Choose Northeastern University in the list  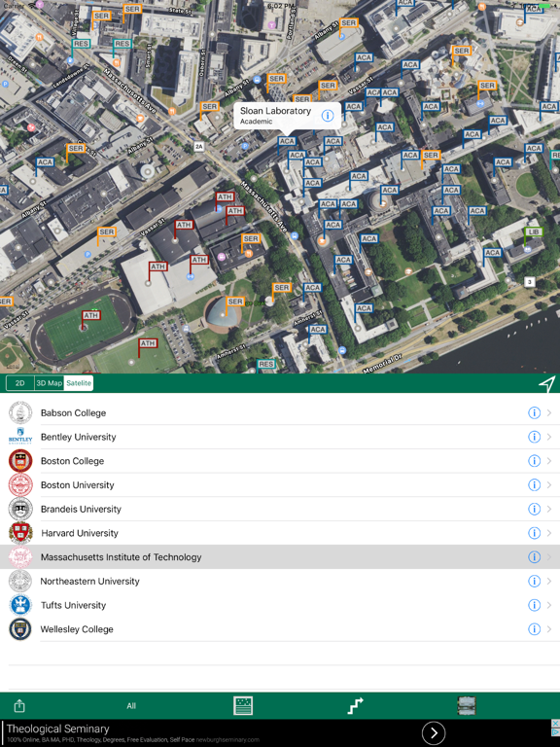tap(280, 582)
